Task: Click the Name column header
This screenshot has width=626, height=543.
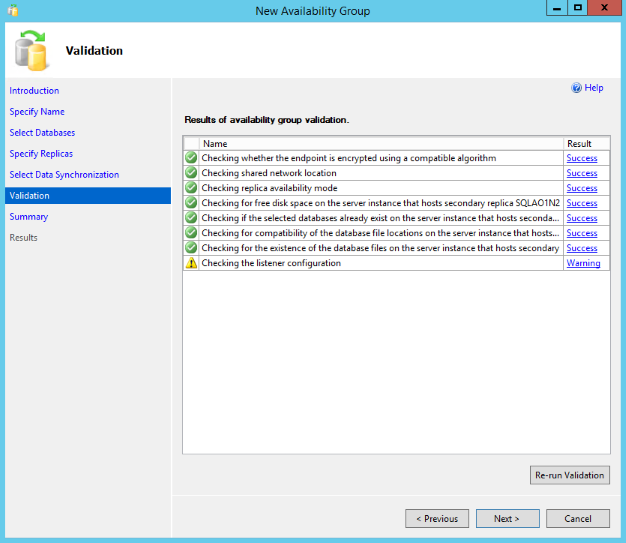Action: [x=381, y=143]
